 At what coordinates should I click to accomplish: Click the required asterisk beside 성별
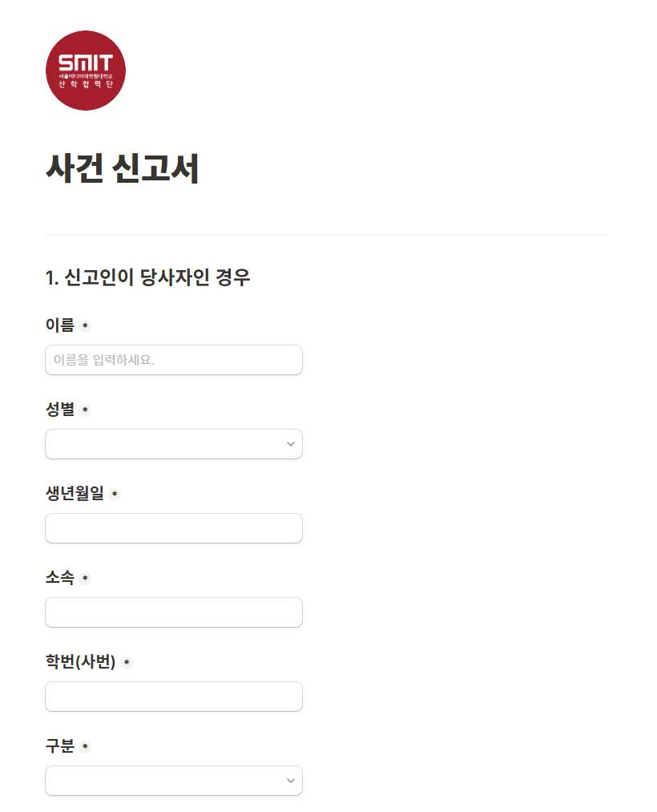click(x=86, y=410)
